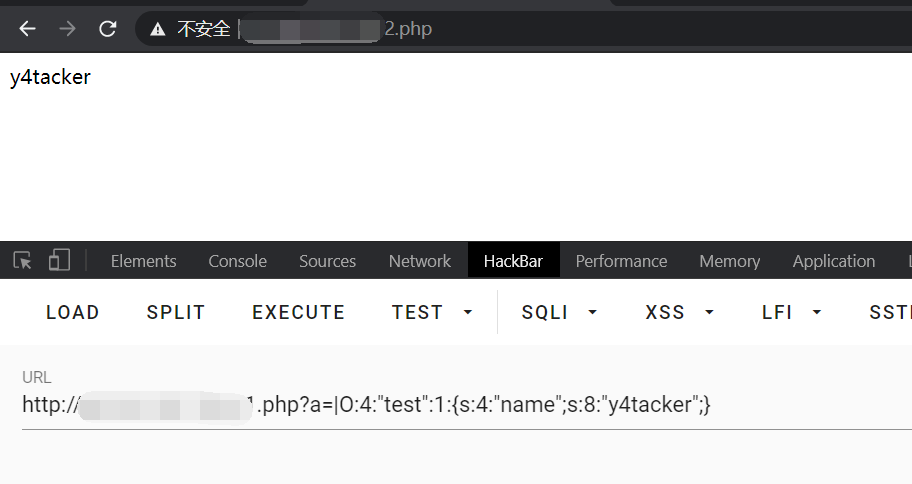Viewport: 912px width, 484px height.
Task: Click the not-secure warning triangle icon
Action: [157, 29]
